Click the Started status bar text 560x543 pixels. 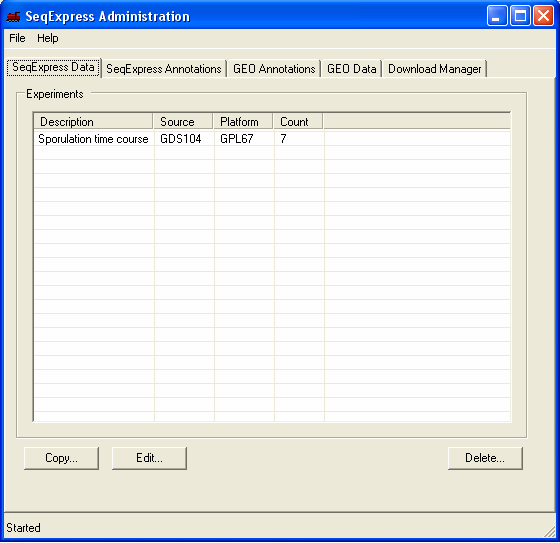23,528
